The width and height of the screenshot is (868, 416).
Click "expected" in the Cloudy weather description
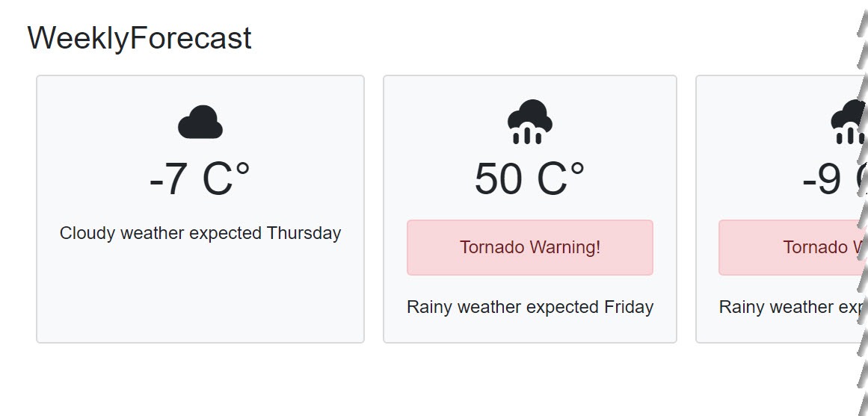(x=225, y=233)
